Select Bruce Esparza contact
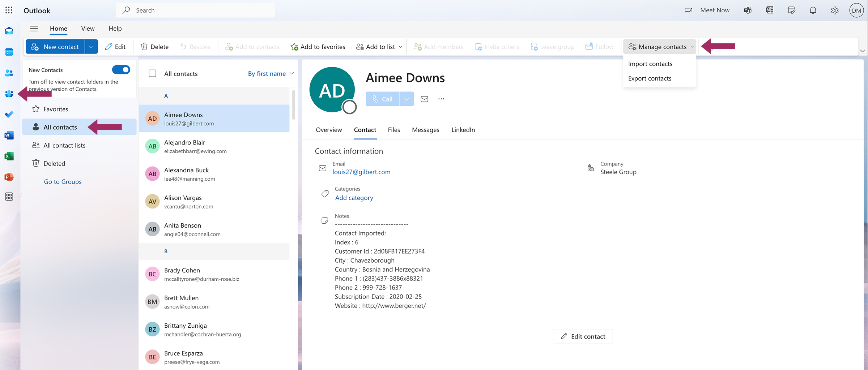 214,357
